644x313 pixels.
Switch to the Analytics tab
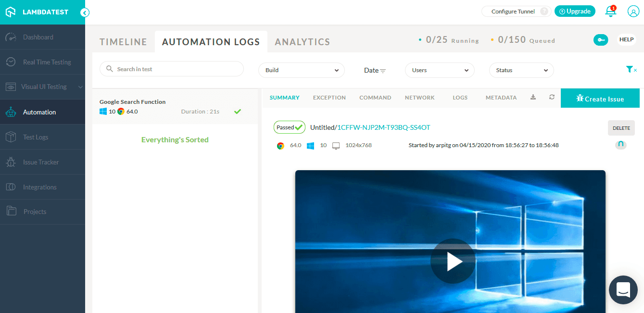[303, 42]
